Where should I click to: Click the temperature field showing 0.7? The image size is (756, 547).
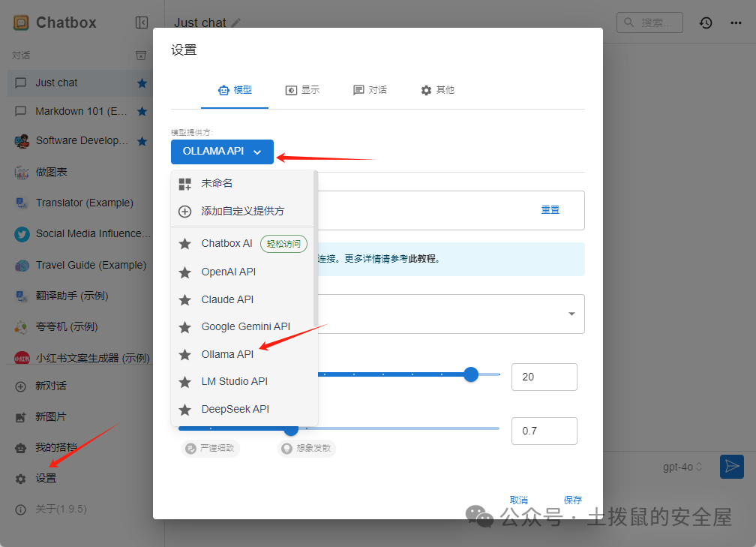(x=544, y=431)
